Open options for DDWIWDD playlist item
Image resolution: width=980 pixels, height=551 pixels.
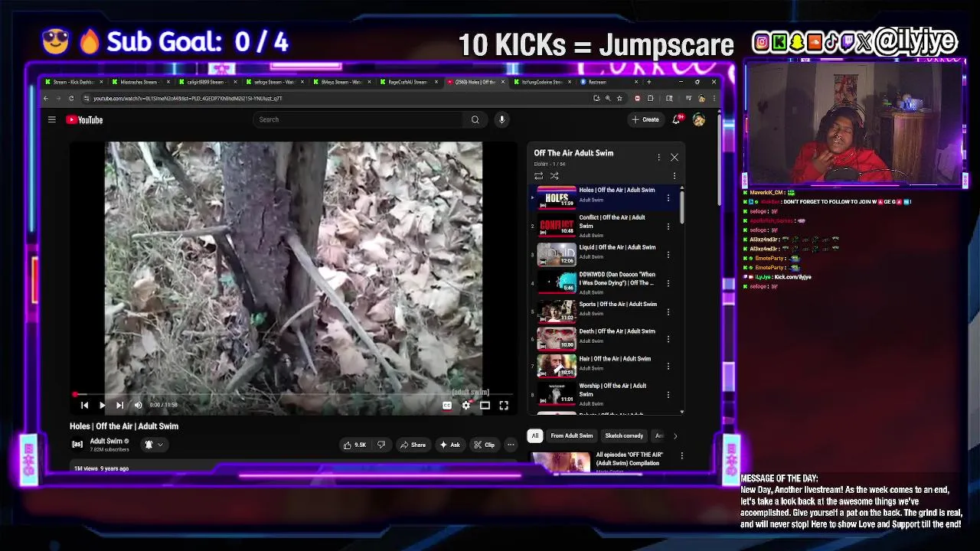(668, 283)
